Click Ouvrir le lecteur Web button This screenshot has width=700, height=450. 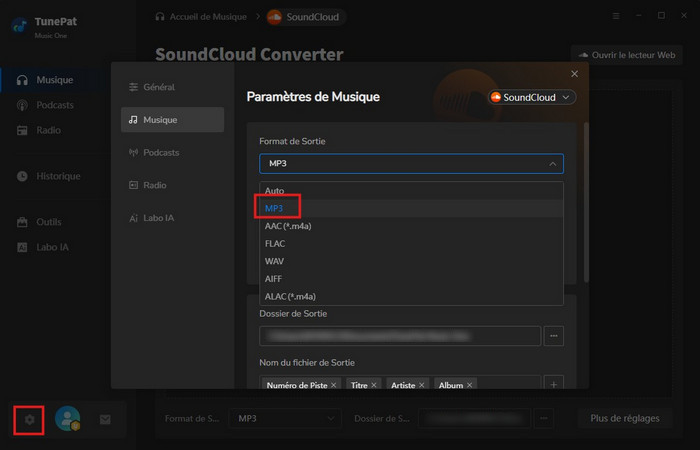(x=627, y=55)
